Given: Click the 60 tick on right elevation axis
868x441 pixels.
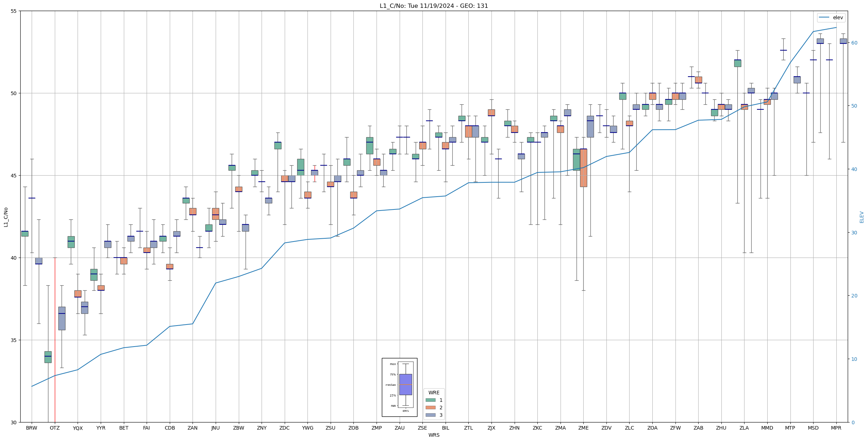Looking at the screenshot, I should pyautogui.click(x=854, y=43).
